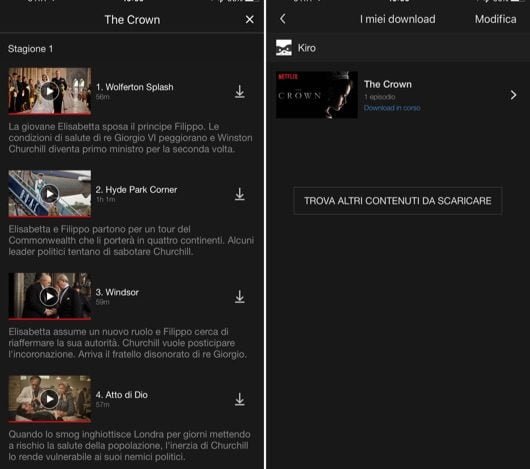Click the Kiro profile name
Viewport: 530px width, 469px height.
pos(307,48)
